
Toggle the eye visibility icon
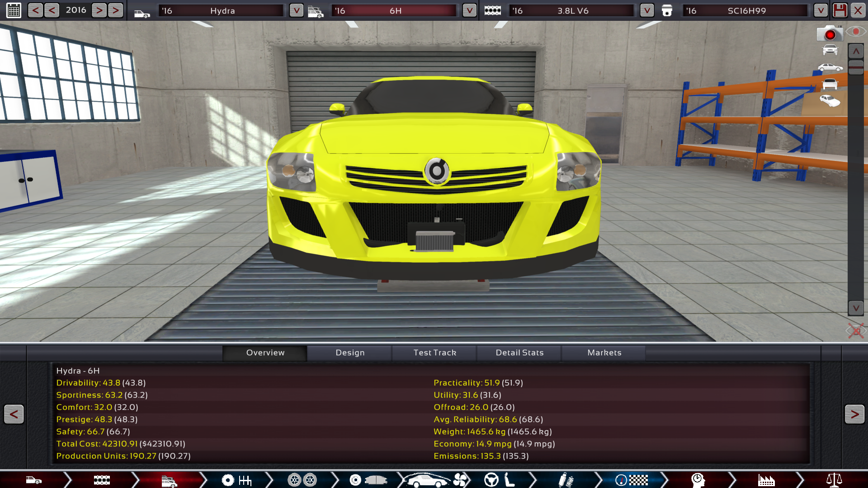[x=855, y=32]
